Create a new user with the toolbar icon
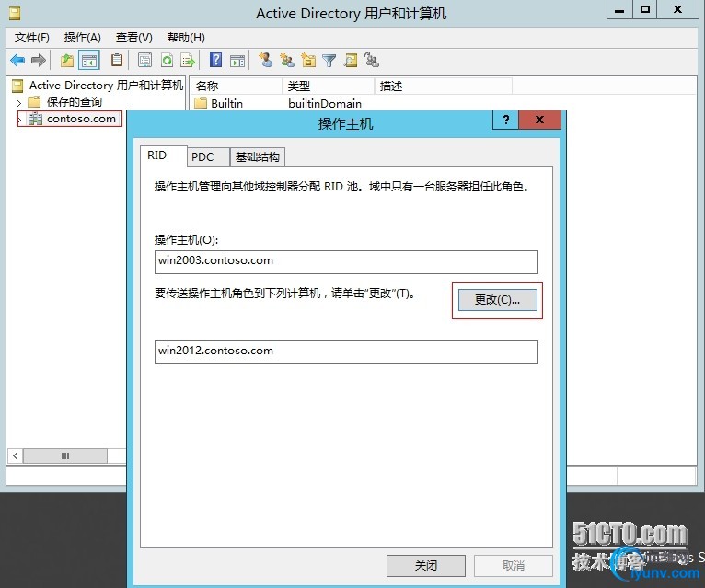The image size is (705, 588). point(266,60)
